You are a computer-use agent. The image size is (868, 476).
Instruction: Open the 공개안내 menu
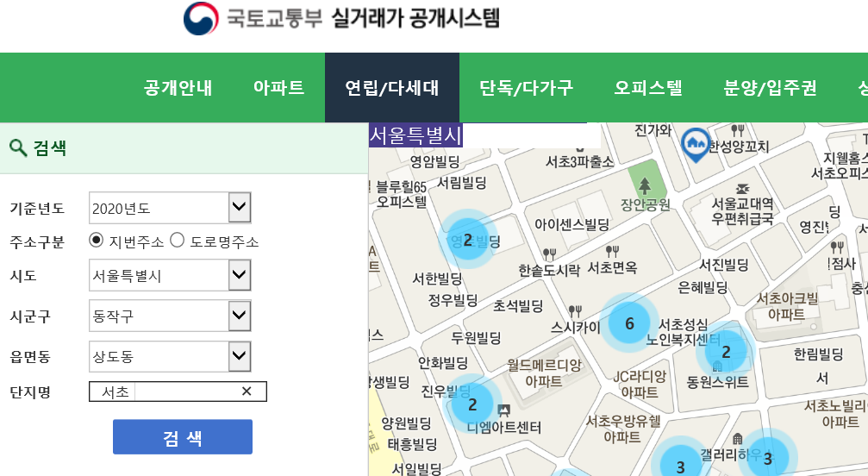click(x=178, y=87)
